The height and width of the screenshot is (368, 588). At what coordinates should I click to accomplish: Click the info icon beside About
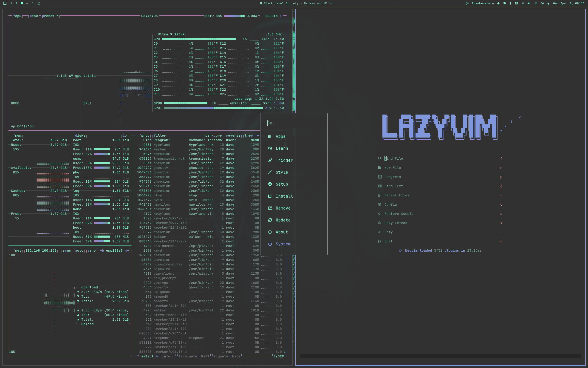point(270,232)
